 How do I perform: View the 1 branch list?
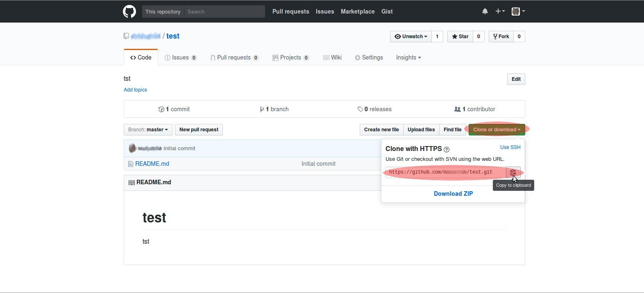coord(274,109)
